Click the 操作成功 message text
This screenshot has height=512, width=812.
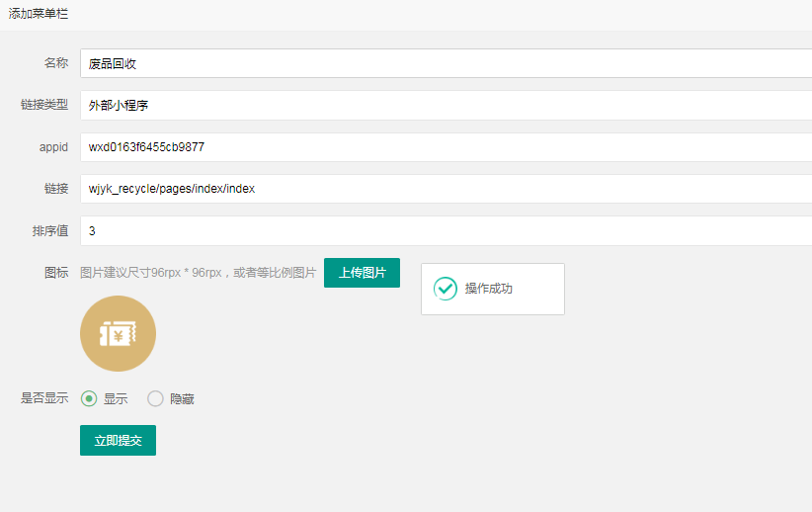tap(488, 289)
